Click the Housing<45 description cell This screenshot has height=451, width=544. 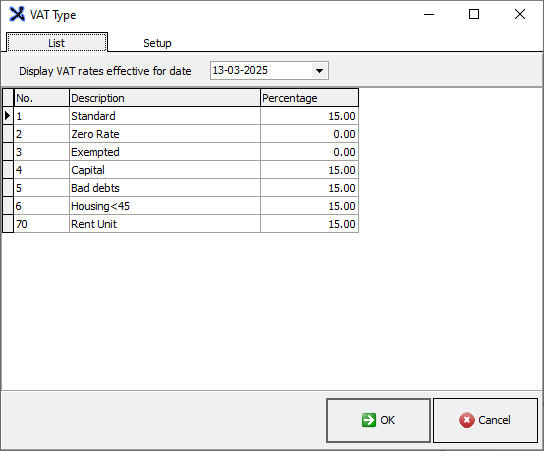click(165, 206)
